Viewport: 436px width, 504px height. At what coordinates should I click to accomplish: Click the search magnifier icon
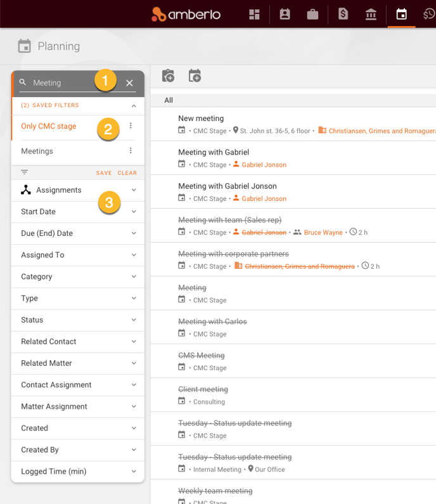pos(22,82)
